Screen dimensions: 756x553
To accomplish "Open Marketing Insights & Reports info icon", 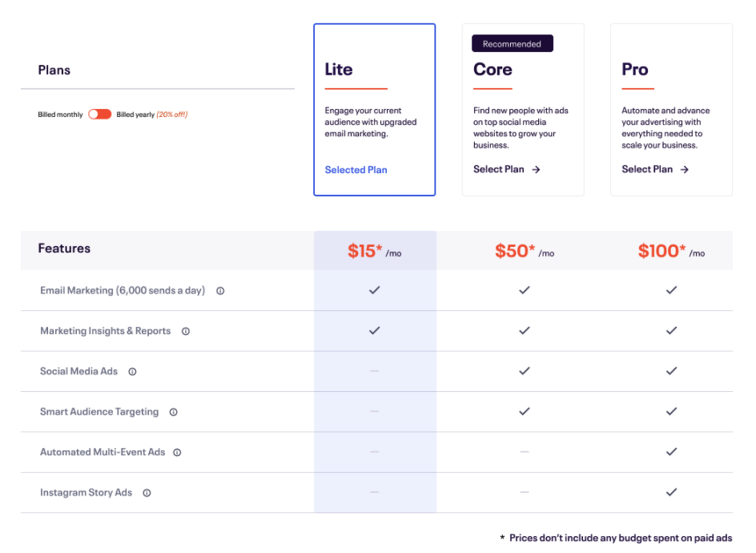I will coord(186,332).
